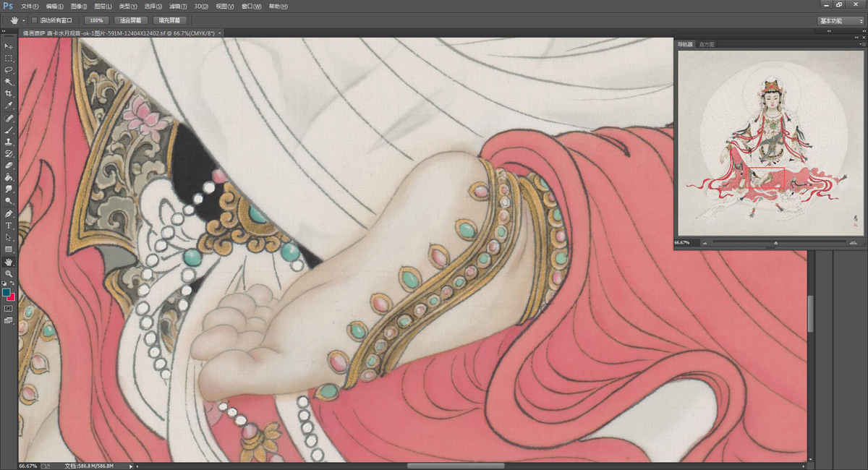Switch to the 直方图 histogram tab
868x470 pixels.
tap(707, 45)
